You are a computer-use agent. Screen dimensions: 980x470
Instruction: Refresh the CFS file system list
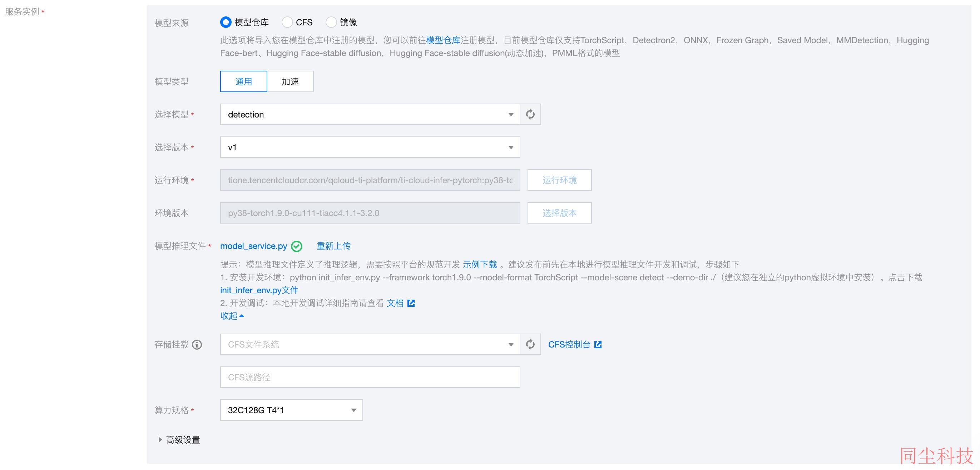click(x=530, y=345)
